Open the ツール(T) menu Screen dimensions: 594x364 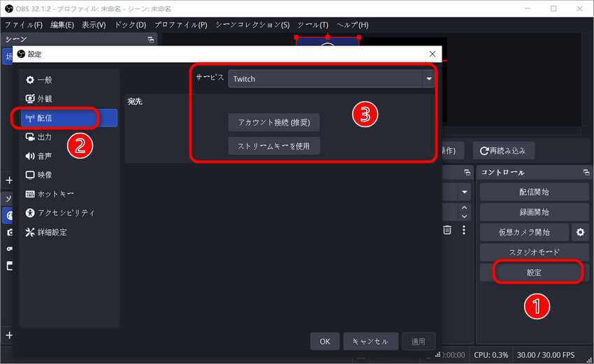click(312, 25)
